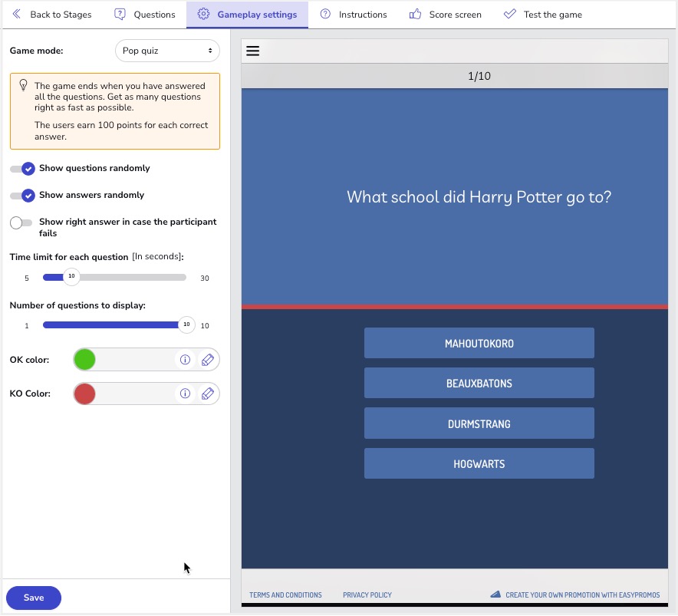Switch to the Score screen tab

pos(446,15)
